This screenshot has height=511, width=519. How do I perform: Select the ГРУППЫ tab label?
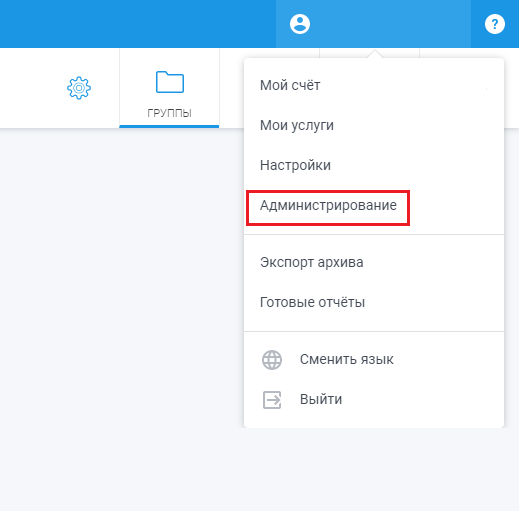[169, 113]
